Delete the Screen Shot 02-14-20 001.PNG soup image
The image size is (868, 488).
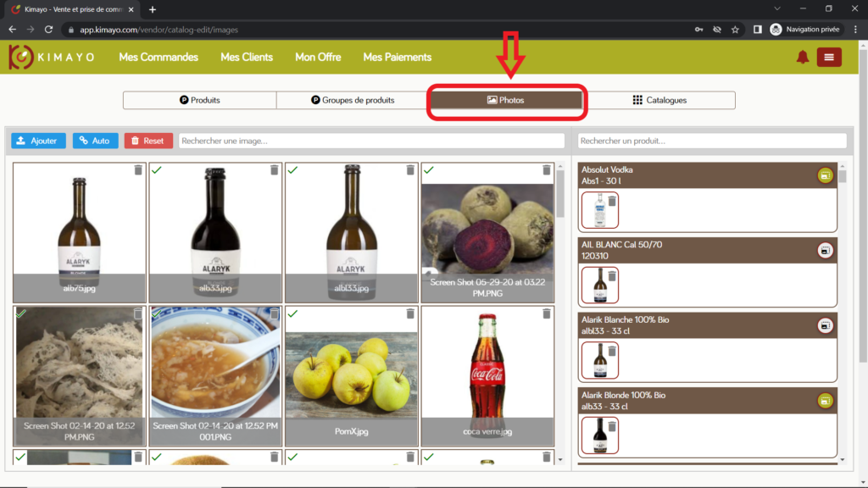(274, 313)
